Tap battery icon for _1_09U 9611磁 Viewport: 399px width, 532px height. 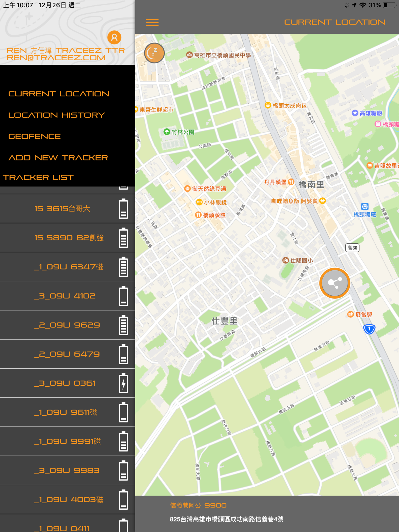124,412
